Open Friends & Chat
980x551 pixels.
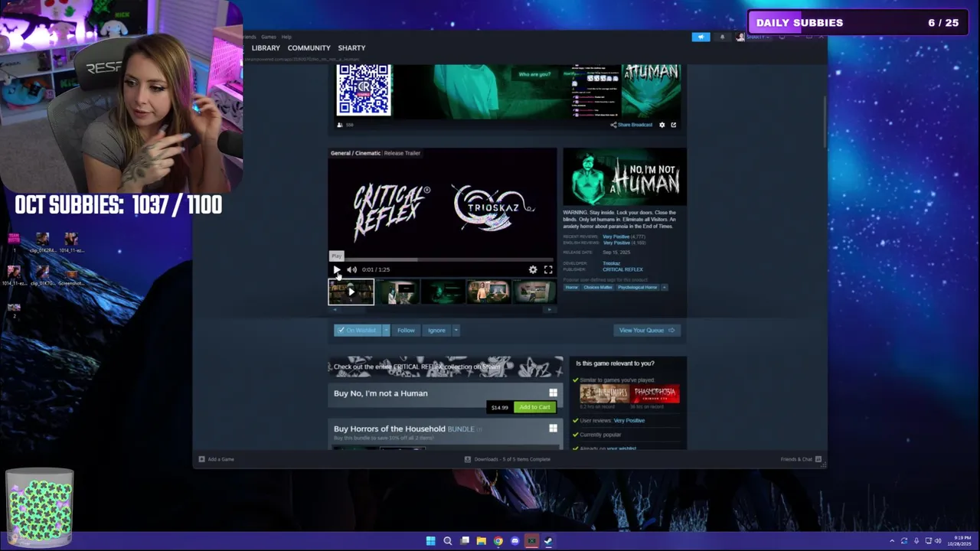coord(801,459)
